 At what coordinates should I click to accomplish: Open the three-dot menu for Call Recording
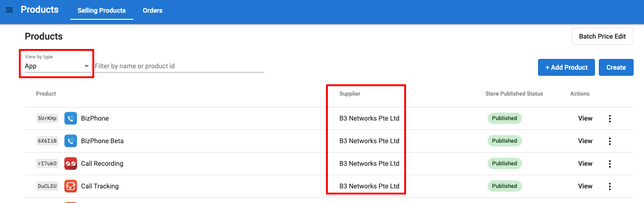[x=610, y=164]
